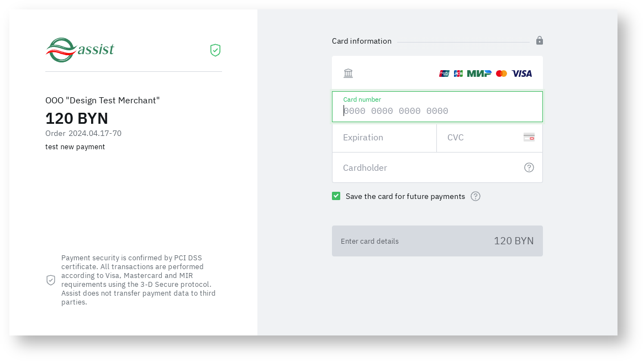The width and height of the screenshot is (644, 362).
Task: Click the gray shield icon by PCI DSS text
Action: [51, 280]
